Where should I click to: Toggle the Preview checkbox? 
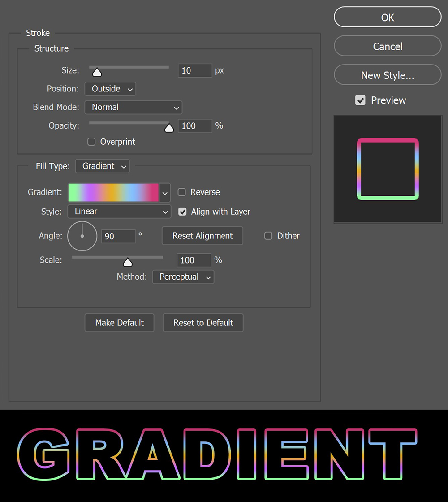click(x=361, y=100)
